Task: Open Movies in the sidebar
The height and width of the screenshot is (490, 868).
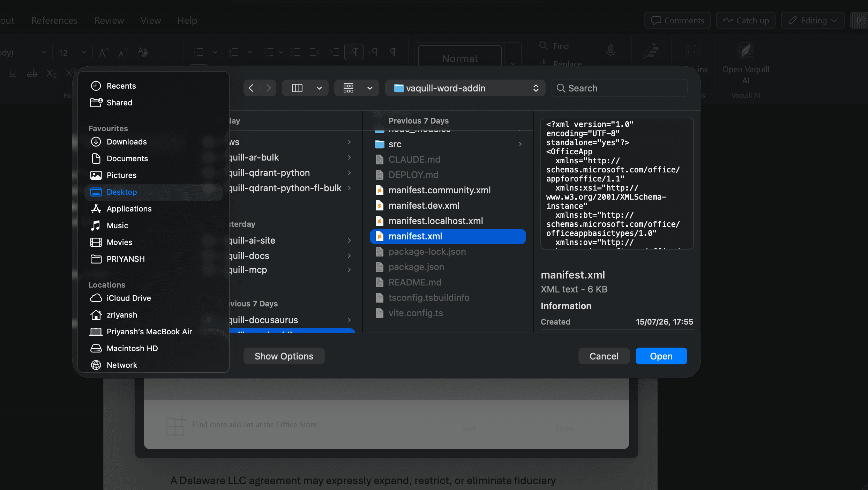Action: point(154,242)
